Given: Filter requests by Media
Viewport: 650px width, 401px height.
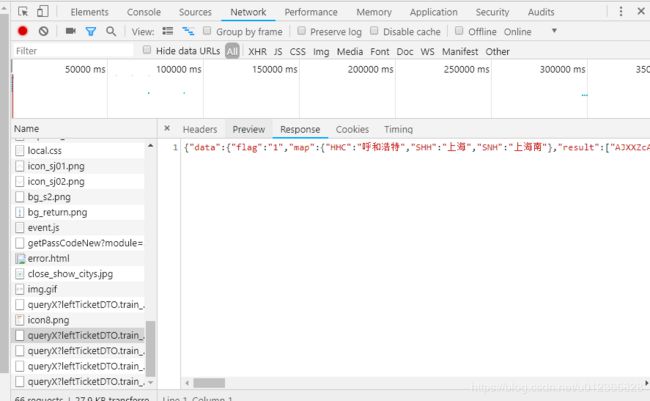Looking at the screenshot, I should [x=350, y=51].
